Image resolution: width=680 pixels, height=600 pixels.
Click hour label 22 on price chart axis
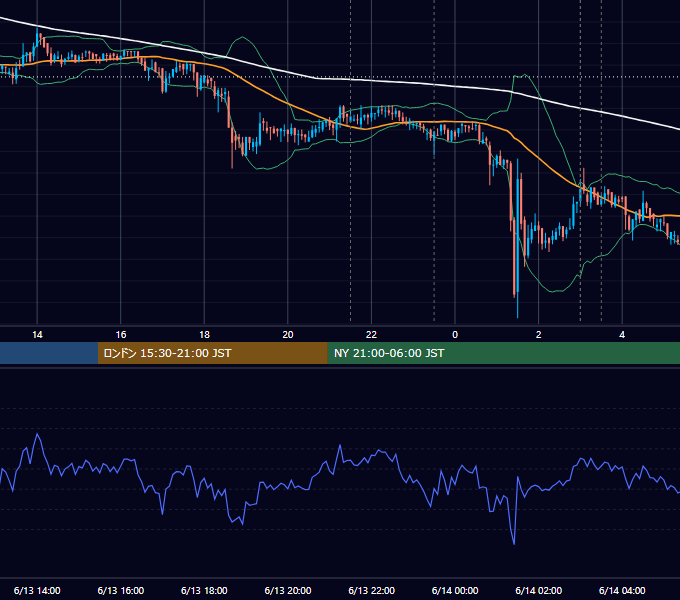(x=372, y=335)
